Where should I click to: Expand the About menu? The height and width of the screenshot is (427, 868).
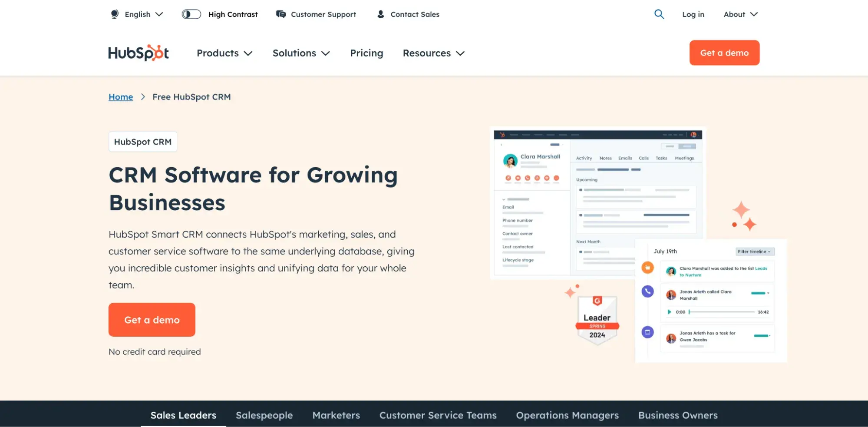tap(741, 14)
